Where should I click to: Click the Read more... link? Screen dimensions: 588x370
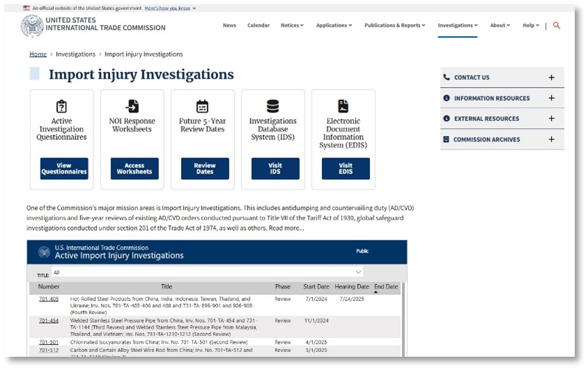[x=286, y=228]
